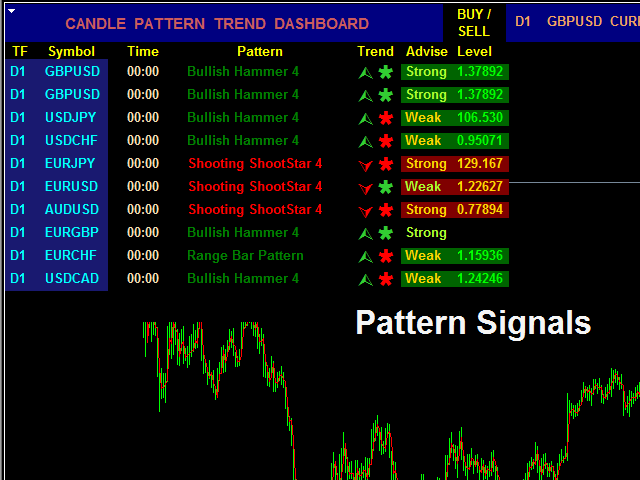Click the green up arrow in USDCHF row
This screenshot has height=480, width=640.
(366, 141)
